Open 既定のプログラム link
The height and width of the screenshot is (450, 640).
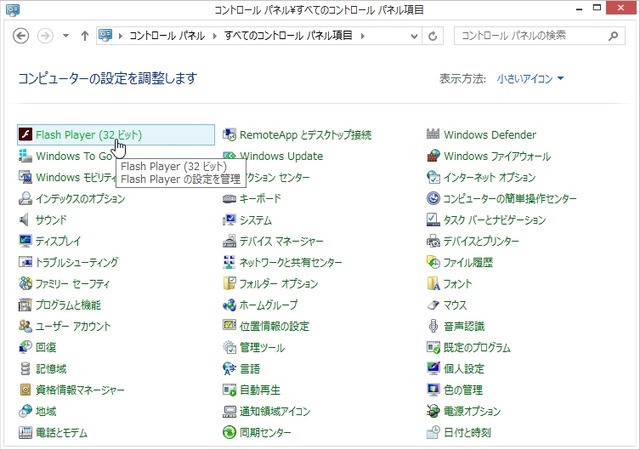477,348
